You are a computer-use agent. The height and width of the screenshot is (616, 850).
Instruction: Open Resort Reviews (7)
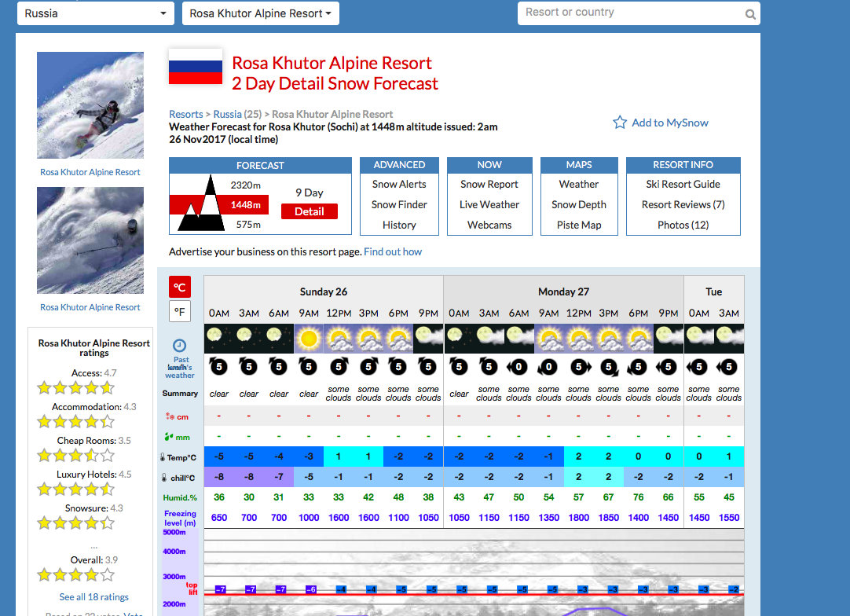click(683, 204)
